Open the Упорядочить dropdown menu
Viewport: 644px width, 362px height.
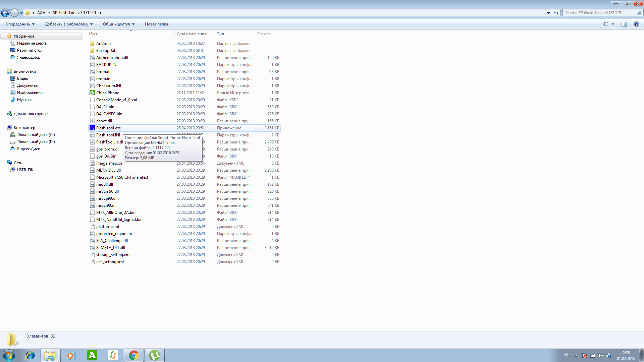click(20, 24)
